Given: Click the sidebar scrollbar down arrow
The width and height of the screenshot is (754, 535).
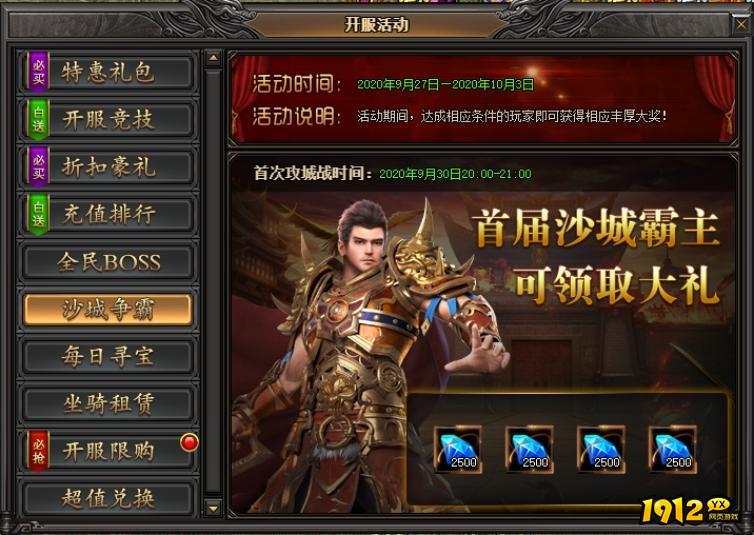Looking at the screenshot, I should point(213,508).
